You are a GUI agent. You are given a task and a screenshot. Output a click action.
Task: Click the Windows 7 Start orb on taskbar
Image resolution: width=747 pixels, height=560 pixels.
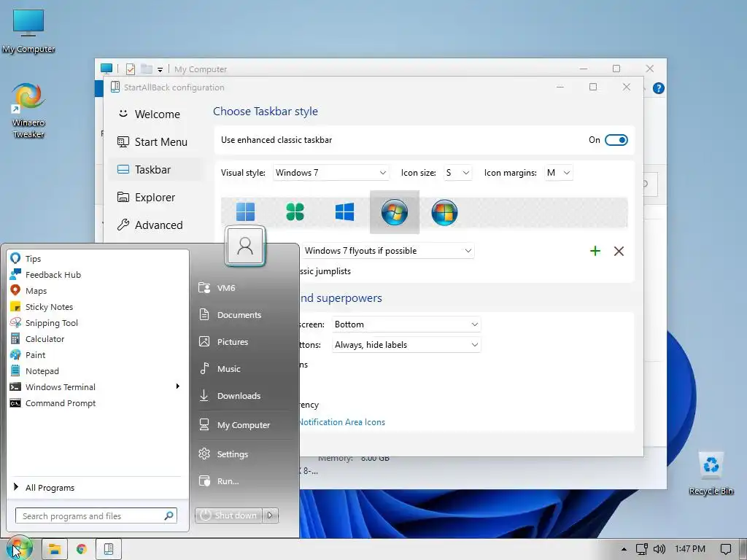coord(19,548)
